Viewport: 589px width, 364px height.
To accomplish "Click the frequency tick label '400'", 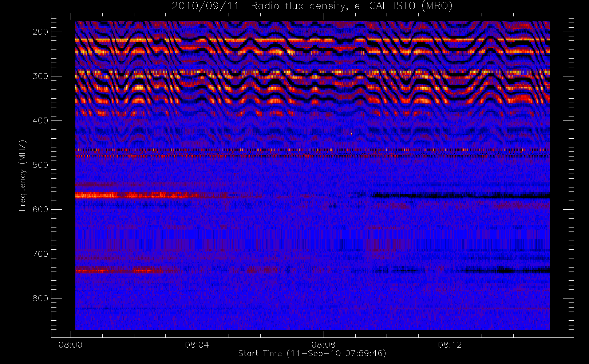I will tap(40, 120).
